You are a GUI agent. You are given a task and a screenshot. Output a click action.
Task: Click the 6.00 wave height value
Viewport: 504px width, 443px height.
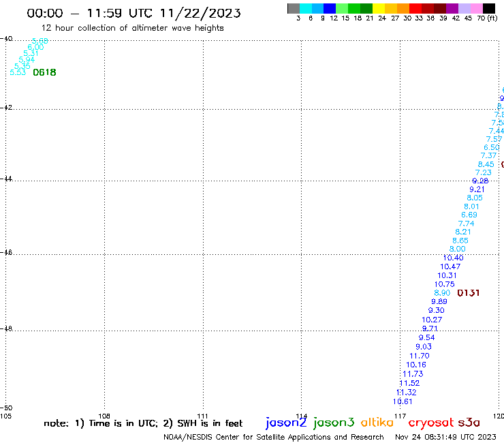(x=35, y=47)
